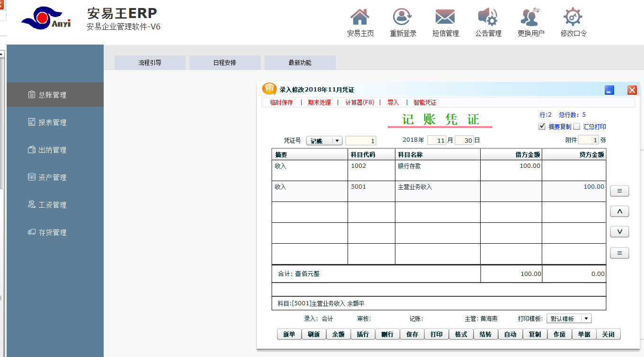The width and height of the screenshot is (644, 357).
Task: Open 总账管理 in the sidebar
Action: click(55, 95)
